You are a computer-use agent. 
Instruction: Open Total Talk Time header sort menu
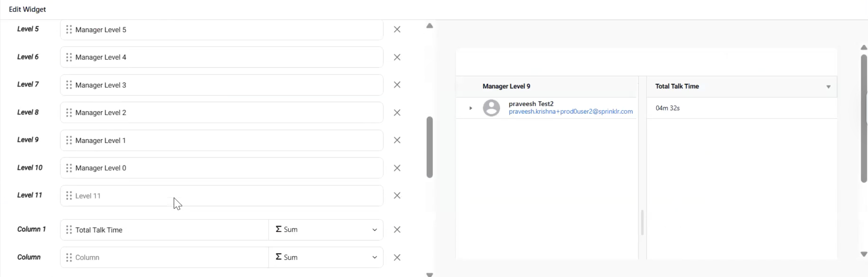(828, 87)
